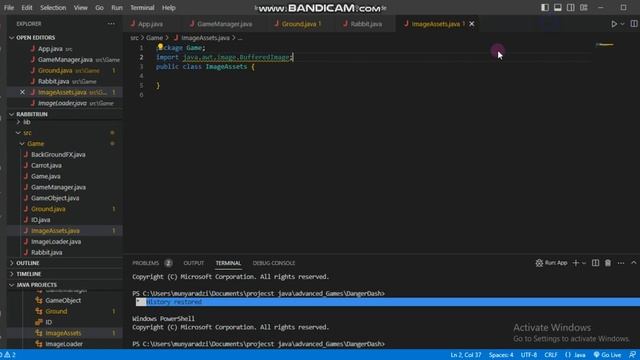Show the Problems panel tab

coord(152,263)
